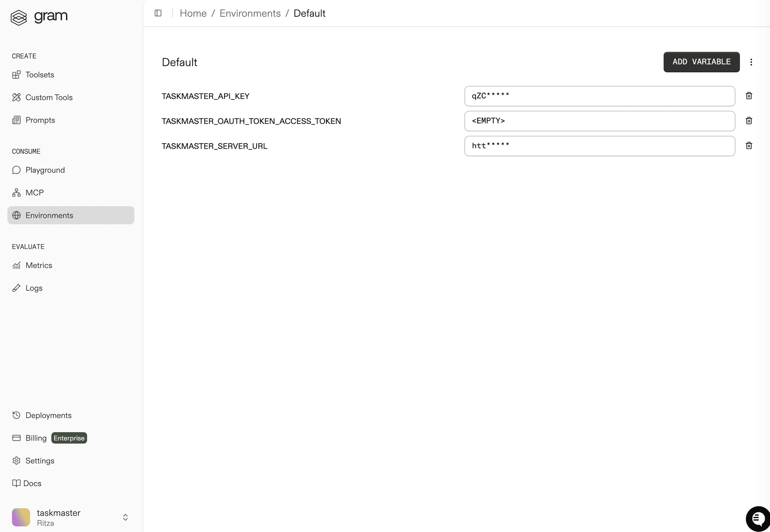Expand the taskmaster workspace switcher
This screenshot has width=770, height=532.
(125, 517)
